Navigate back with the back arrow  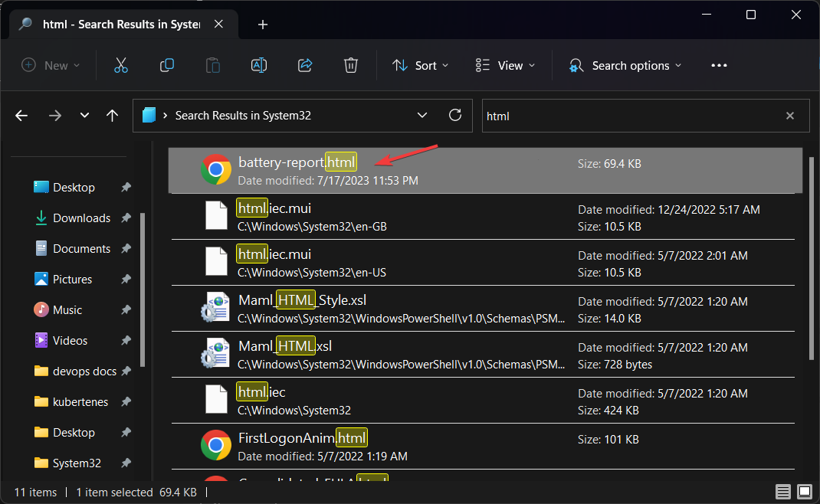pyautogui.click(x=21, y=116)
